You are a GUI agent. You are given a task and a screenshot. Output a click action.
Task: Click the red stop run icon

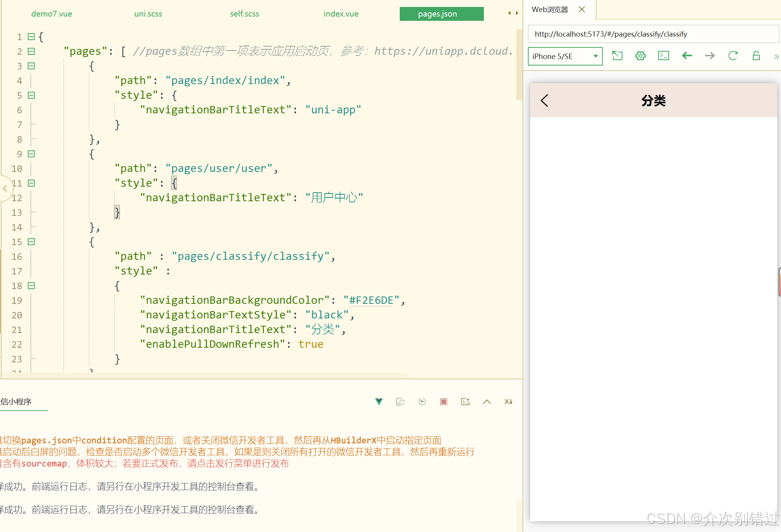click(444, 402)
